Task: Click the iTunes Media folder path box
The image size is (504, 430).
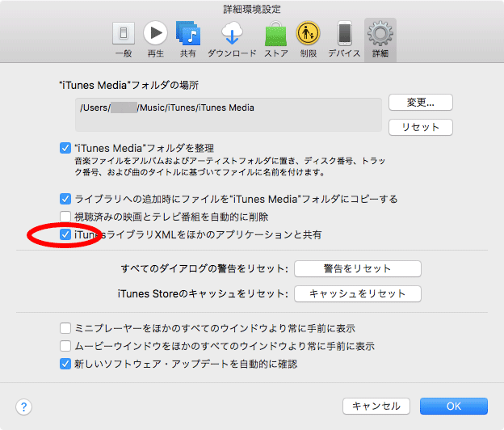Action: click(x=229, y=115)
